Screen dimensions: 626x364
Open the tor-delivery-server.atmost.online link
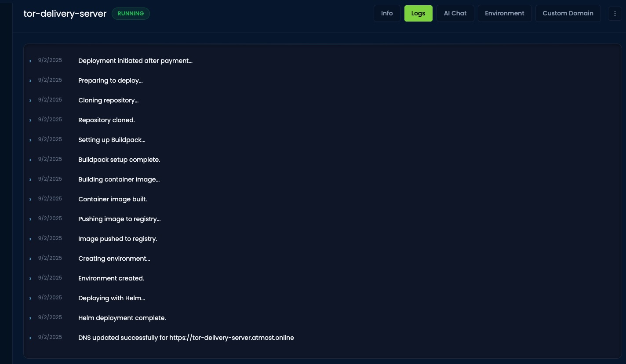pos(232,338)
